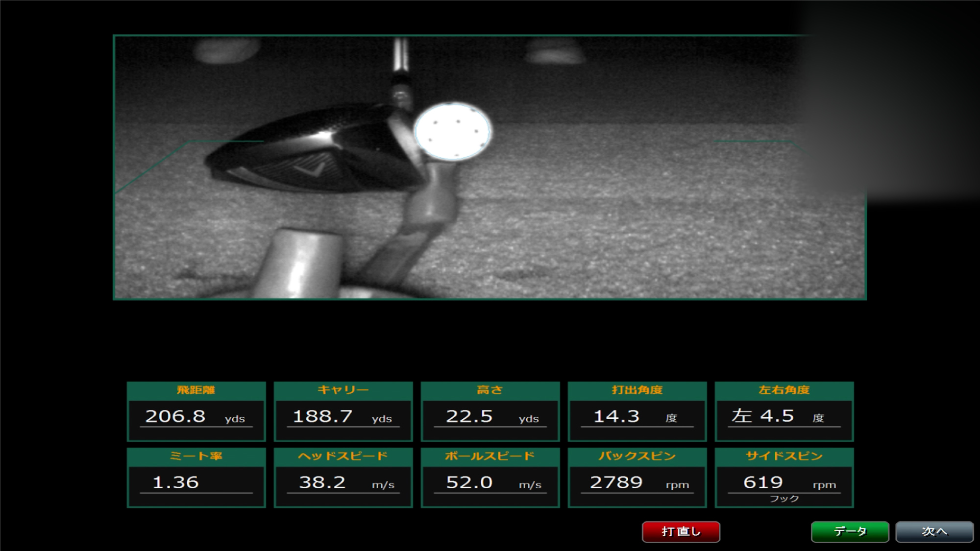
Task: Click the フック label under sidespin
Action: click(x=784, y=499)
